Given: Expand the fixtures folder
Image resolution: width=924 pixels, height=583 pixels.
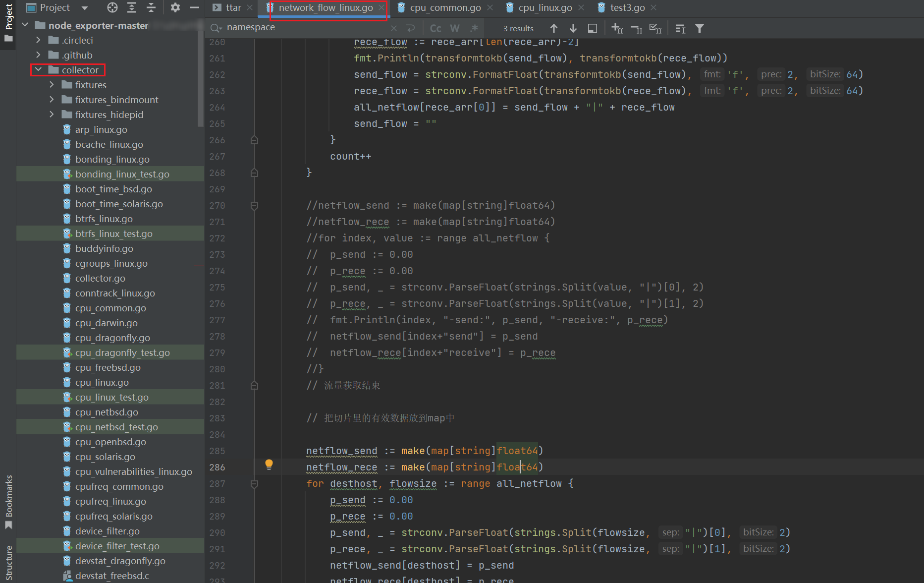Looking at the screenshot, I should tap(52, 84).
